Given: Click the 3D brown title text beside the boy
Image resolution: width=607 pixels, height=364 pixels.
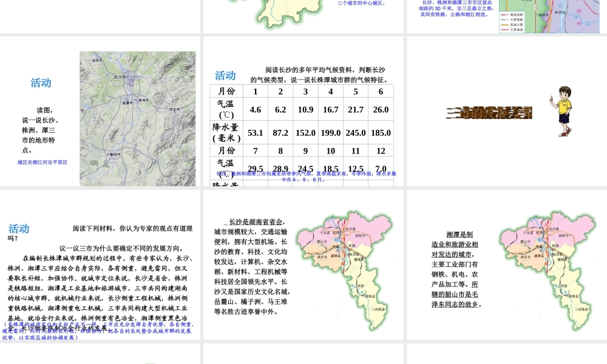Looking at the screenshot, I should point(489,113).
